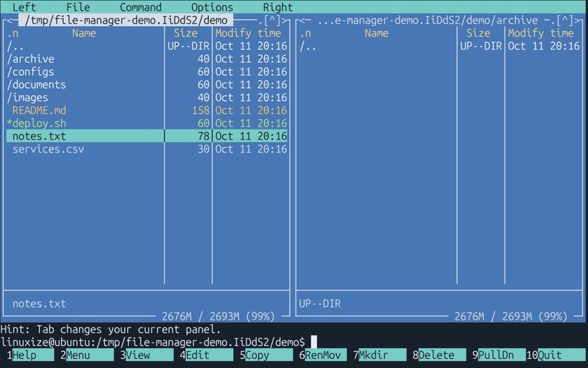Select the /.. parent entry in left panel
This screenshot has height=368, width=588.
point(147,46)
